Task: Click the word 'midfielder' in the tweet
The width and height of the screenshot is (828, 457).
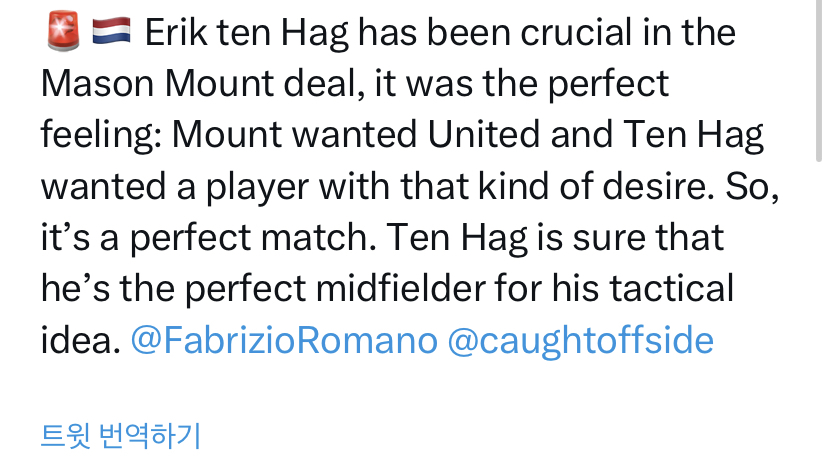Action: [400, 288]
